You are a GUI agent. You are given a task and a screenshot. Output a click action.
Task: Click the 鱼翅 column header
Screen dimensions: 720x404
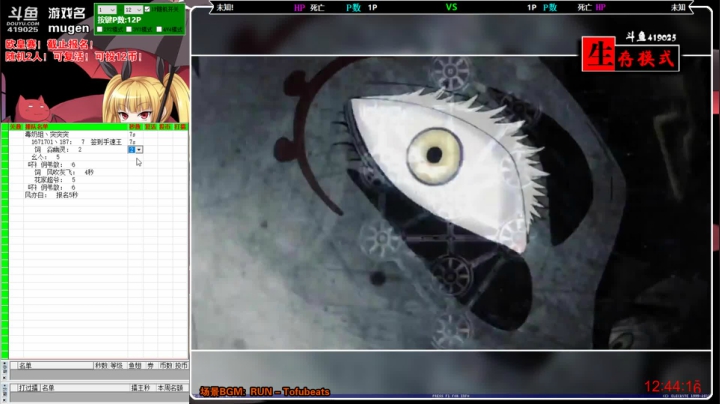pos(135,366)
